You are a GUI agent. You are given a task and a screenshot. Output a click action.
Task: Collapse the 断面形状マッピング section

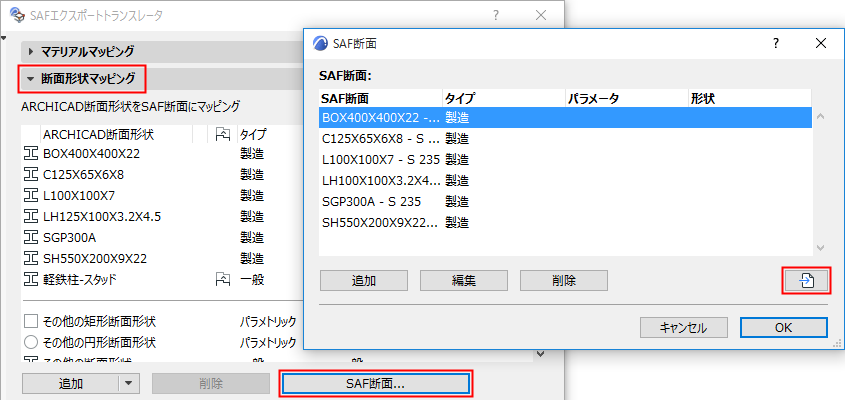30,79
